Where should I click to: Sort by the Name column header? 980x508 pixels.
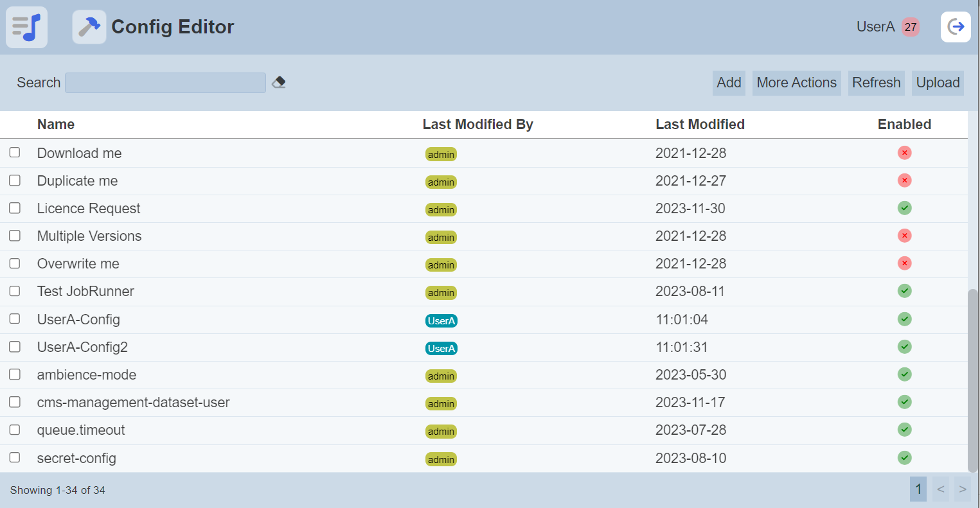pos(56,125)
